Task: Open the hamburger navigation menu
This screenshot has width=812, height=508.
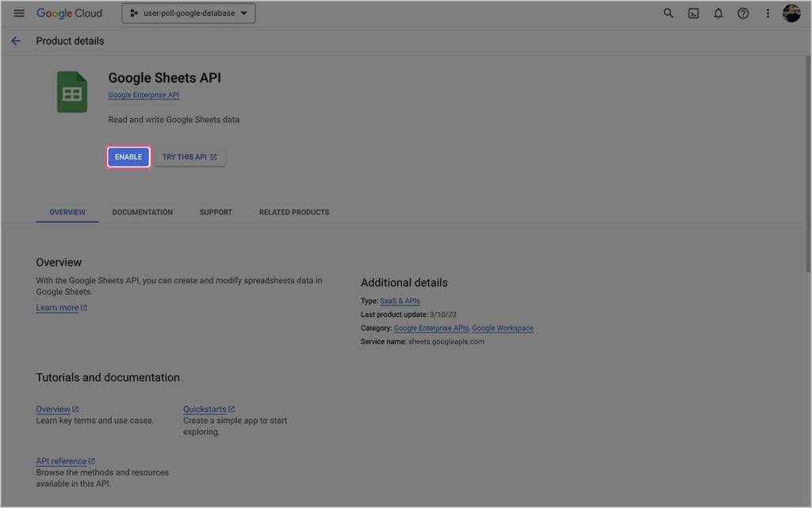Action: click(19, 13)
